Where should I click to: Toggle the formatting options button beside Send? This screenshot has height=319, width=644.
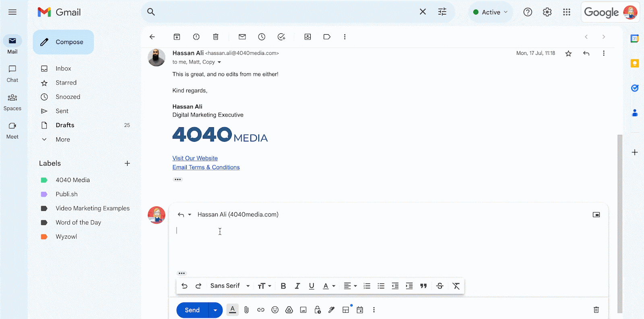coord(232,310)
